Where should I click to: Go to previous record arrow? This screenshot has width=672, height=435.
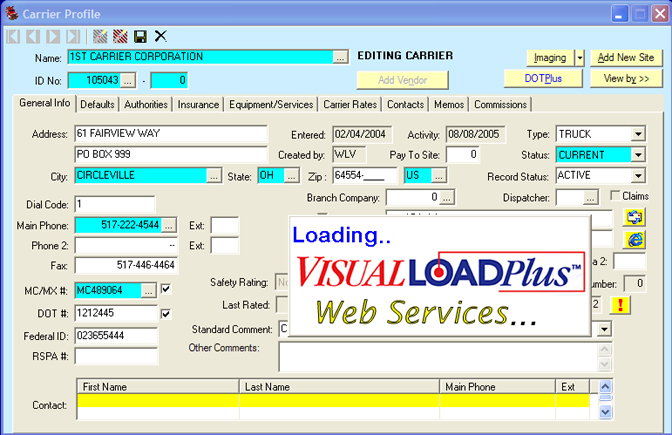(x=33, y=37)
